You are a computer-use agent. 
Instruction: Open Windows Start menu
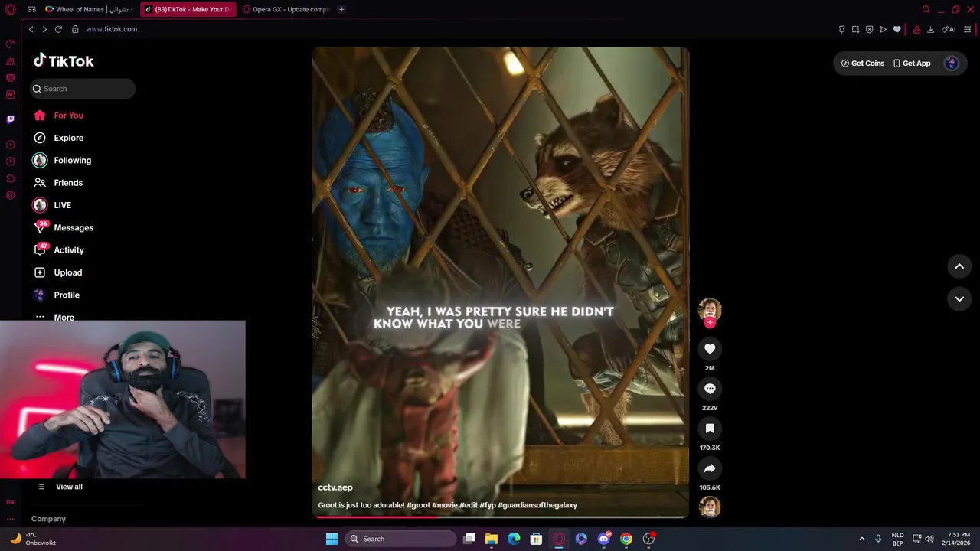point(332,539)
